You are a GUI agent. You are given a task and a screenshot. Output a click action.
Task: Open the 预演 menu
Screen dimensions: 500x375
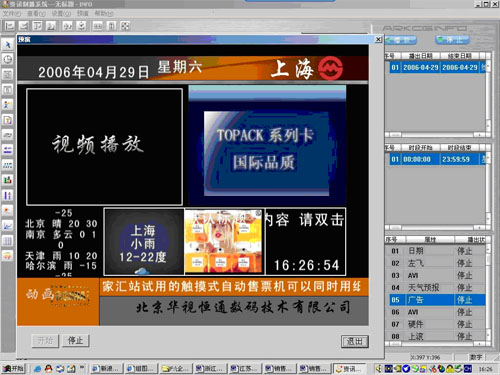[x=83, y=13]
